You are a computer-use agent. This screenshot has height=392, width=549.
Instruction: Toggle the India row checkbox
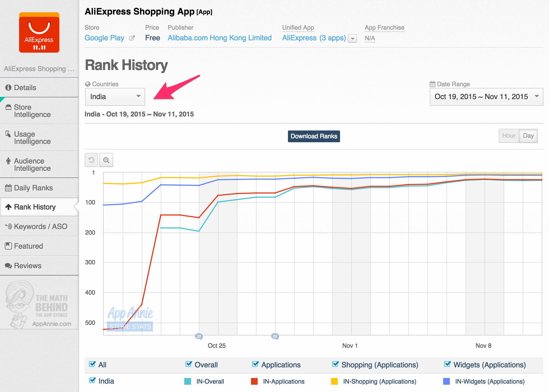[92, 380]
